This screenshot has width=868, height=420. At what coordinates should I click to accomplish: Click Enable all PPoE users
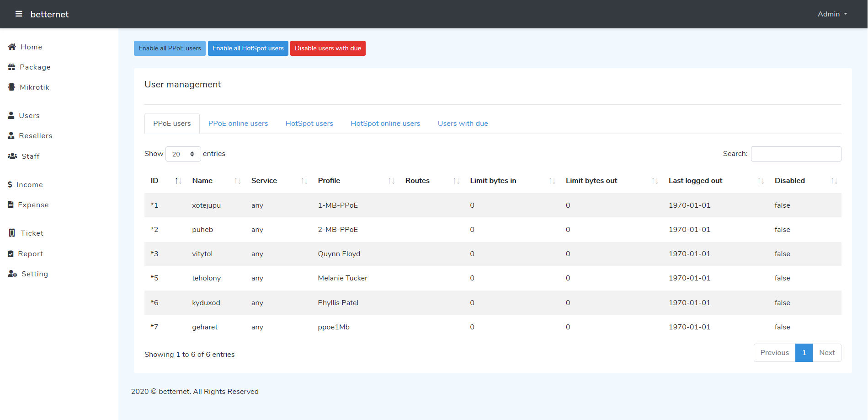170,48
